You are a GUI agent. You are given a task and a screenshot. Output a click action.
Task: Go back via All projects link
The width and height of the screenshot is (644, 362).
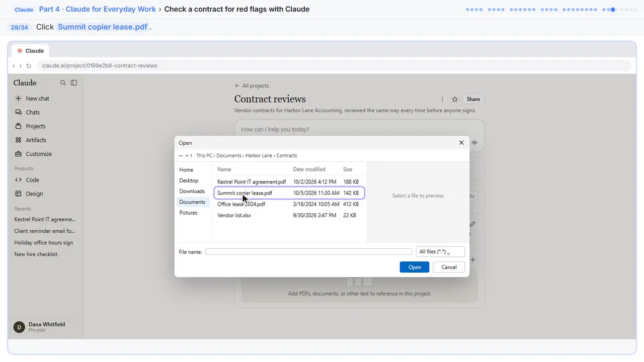252,85
